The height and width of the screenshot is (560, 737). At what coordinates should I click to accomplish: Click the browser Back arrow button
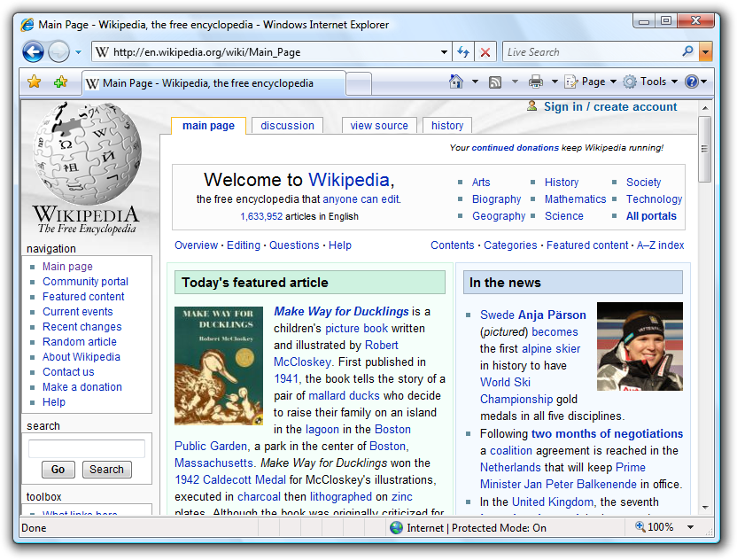[33, 51]
